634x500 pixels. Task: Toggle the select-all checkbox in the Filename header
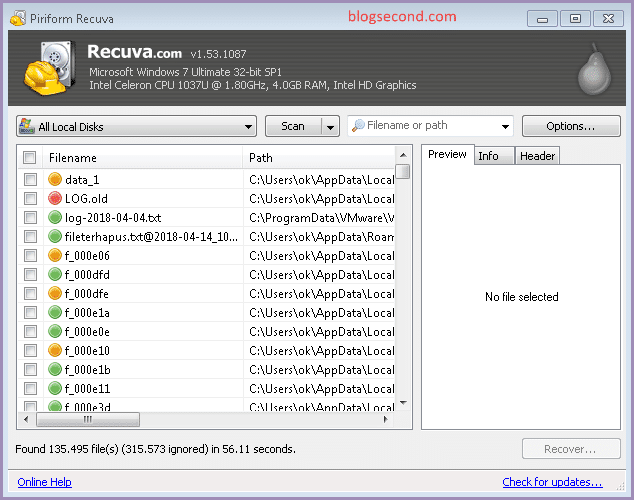coord(30,157)
